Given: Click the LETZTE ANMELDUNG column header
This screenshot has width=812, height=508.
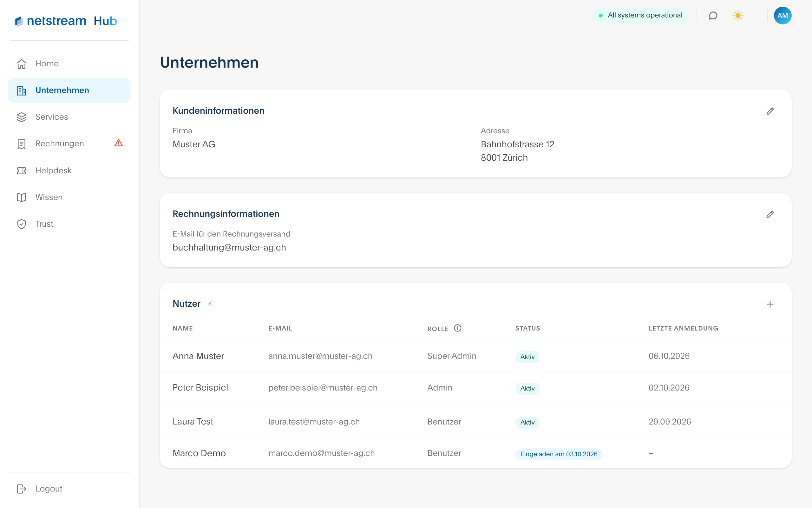Looking at the screenshot, I should tap(683, 328).
